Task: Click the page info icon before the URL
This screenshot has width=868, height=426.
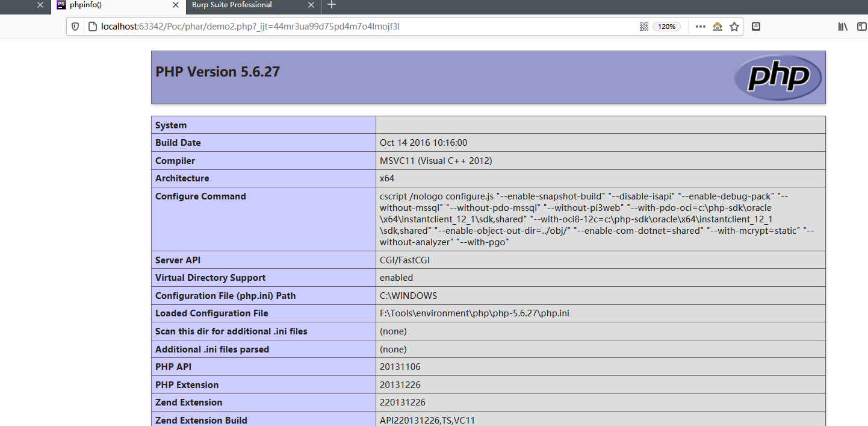Action: (92, 27)
